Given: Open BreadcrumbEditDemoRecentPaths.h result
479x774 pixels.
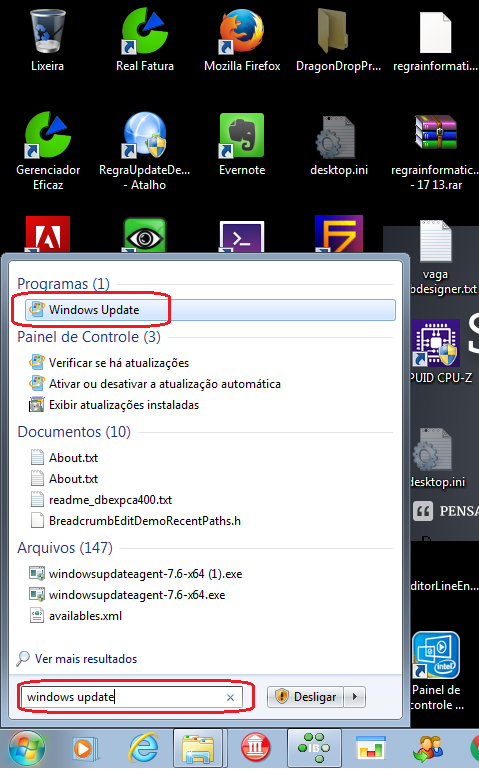Looking at the screenshot, I should click(x=136, y=521).
